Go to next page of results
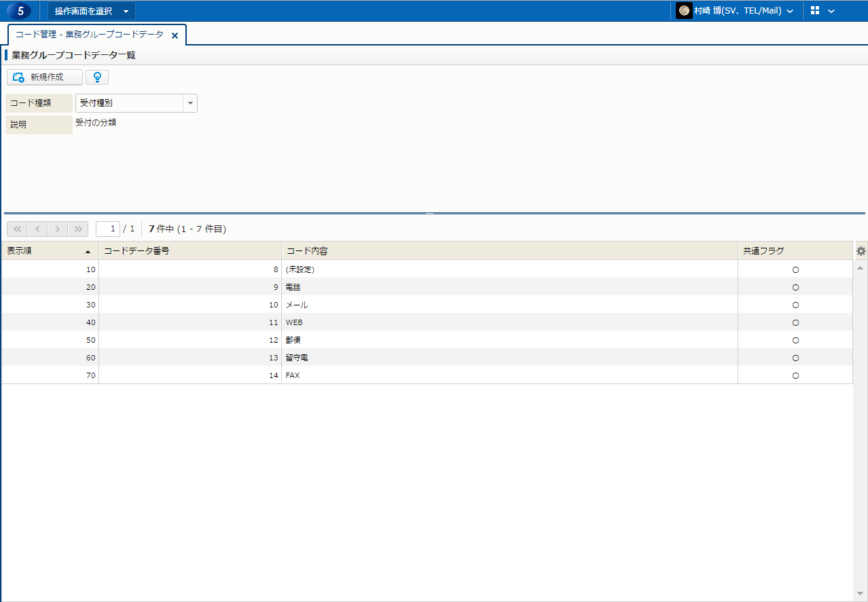The image size is (868, 602). 58,229
